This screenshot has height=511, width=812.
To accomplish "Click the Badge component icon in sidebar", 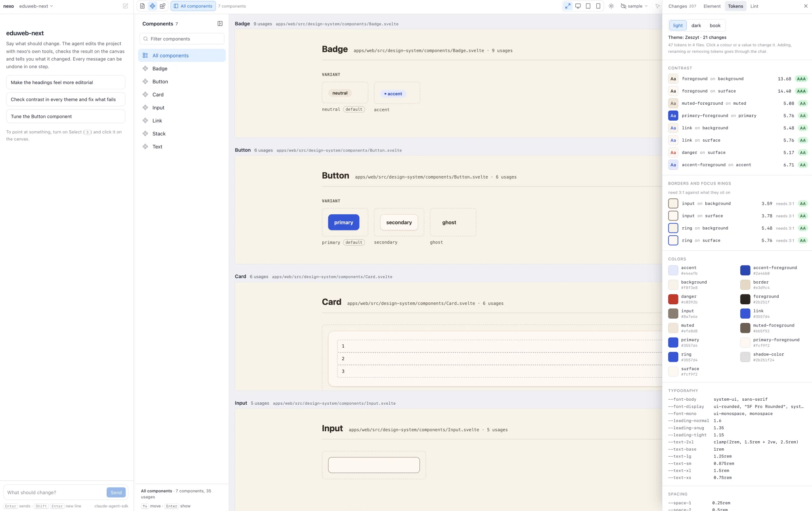I will tap(146, 69).
